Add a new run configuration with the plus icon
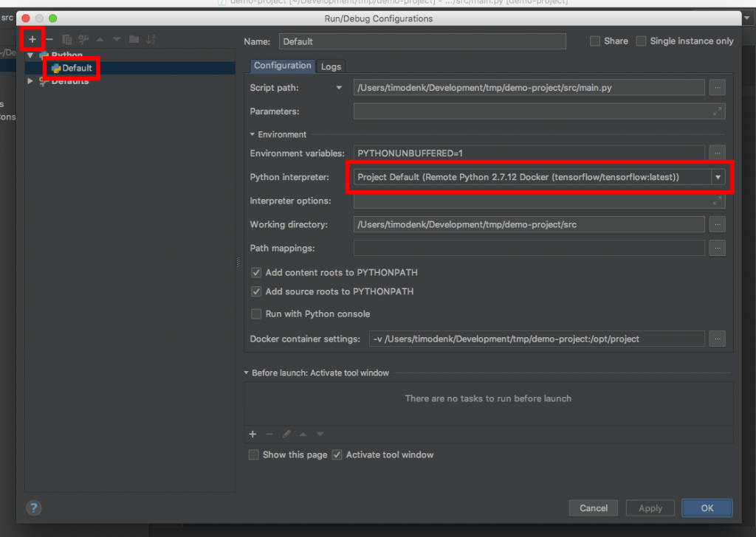 (x=32, y=39)
